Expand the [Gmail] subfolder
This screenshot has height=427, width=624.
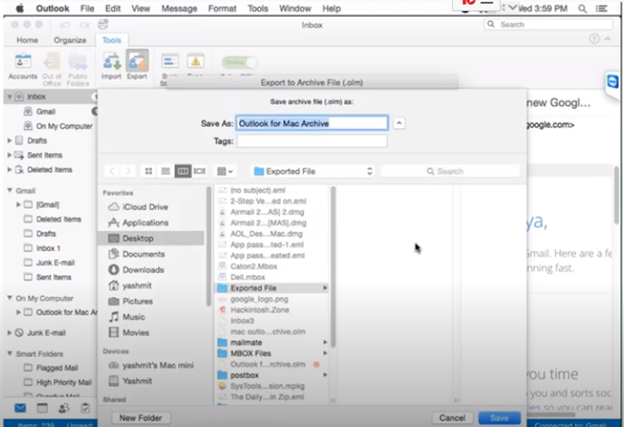18,205
